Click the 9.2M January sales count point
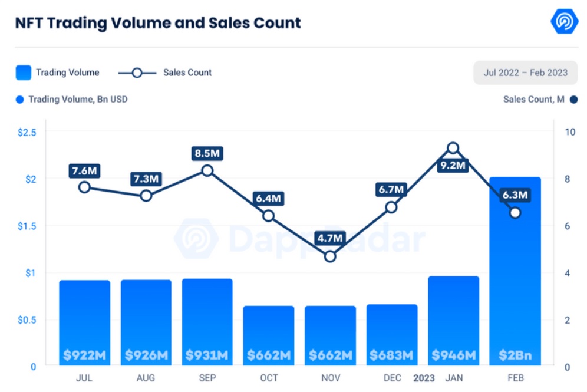Viewport: 587px width, 392px height. click(453, 149)
